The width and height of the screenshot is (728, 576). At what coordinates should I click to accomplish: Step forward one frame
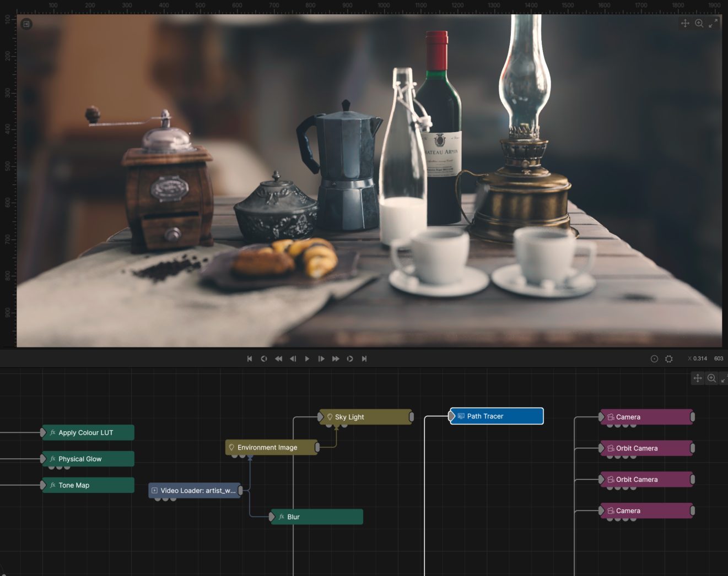point(321,358)
